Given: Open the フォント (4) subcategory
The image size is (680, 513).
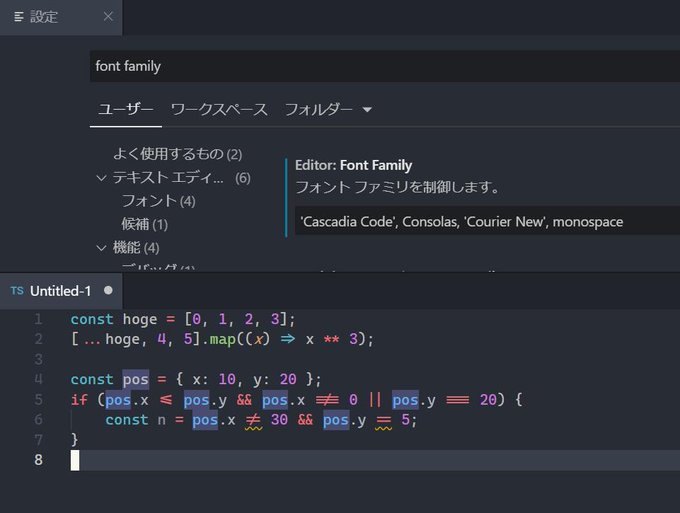Looking at the screenshot, I should (158, 201).
